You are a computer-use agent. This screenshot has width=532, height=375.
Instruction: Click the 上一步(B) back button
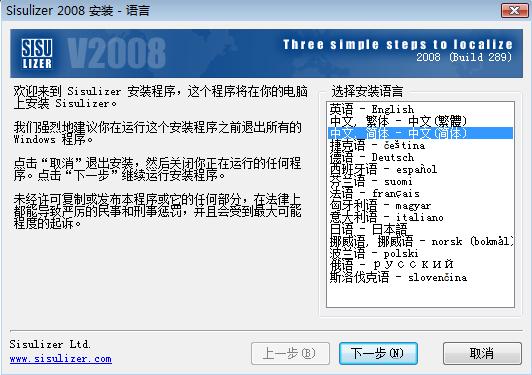pyautogui.click(x=290, y=353)
